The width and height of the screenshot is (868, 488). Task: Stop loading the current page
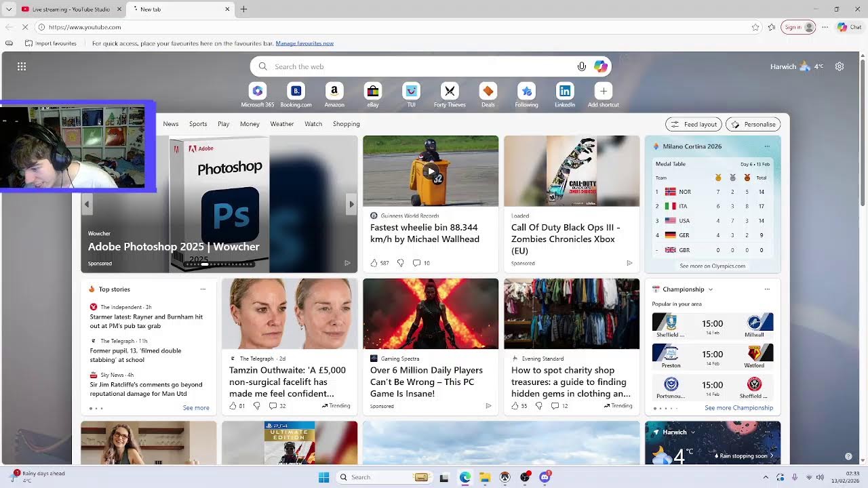tap(25, 27)
